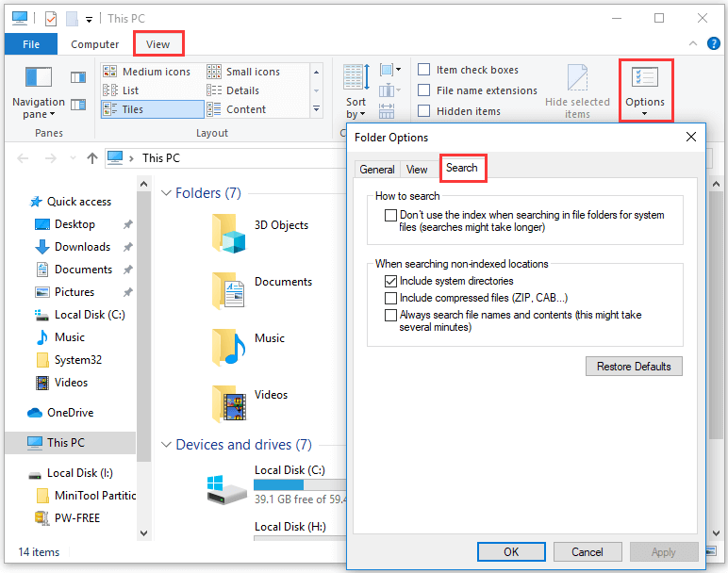Collapse the ribbon with the chevron
The width and height of the screenshot is (728, 573).
pos(693,43)
